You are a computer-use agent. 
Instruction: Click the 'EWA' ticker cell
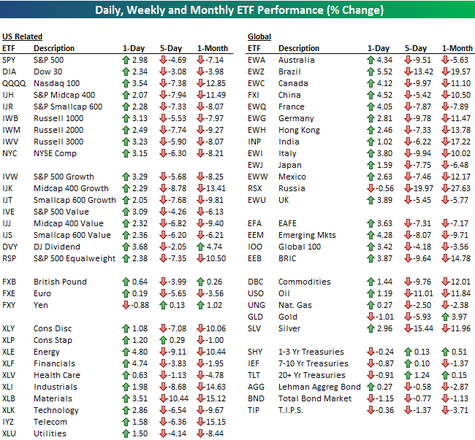(x=256, y=60)
